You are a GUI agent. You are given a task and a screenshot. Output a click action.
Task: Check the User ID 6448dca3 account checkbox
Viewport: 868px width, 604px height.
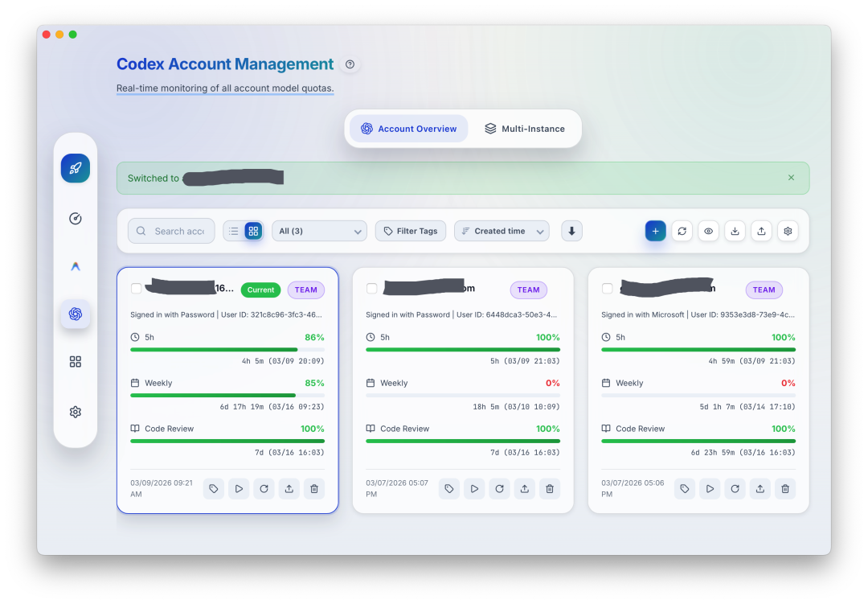372,289
